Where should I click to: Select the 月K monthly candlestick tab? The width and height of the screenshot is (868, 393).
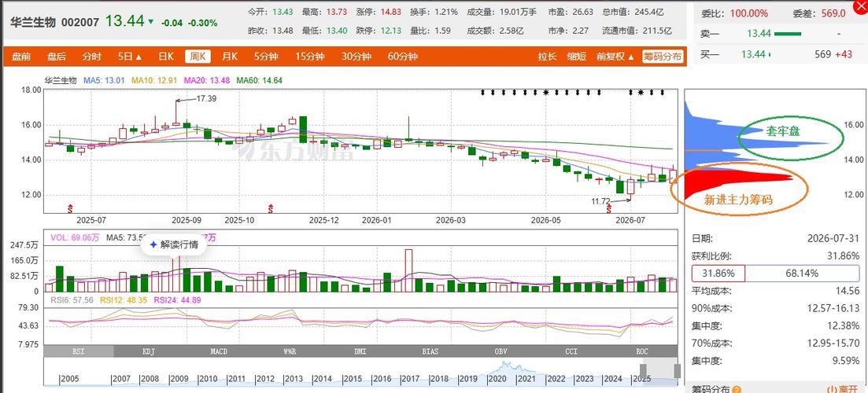pos(230,57)
